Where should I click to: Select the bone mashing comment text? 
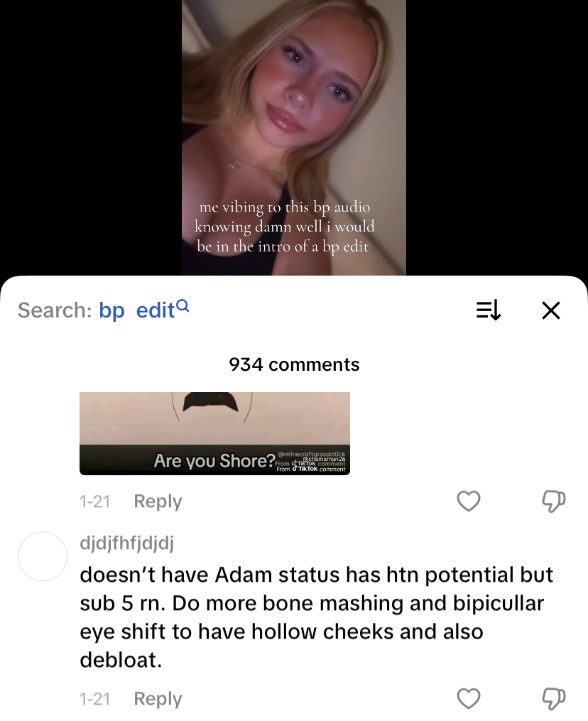click(x=316, y=617)
